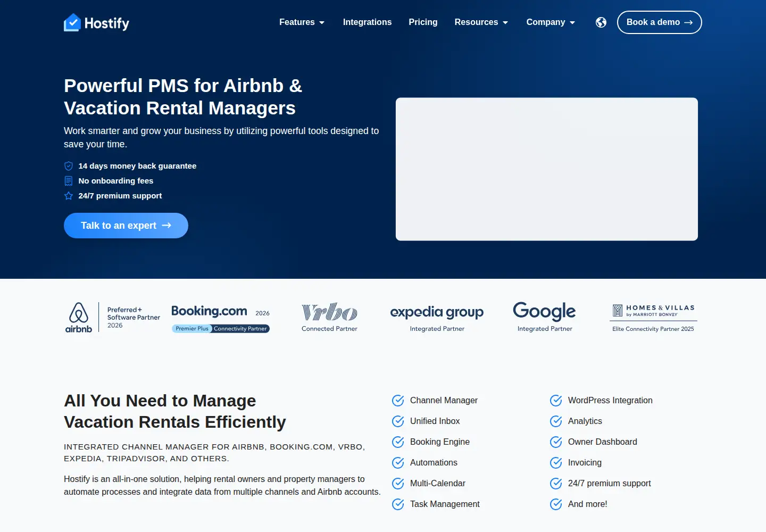Screen dimensions: 766x532
Task: Click the check icon next to And more!
Action: coord(556,504)
